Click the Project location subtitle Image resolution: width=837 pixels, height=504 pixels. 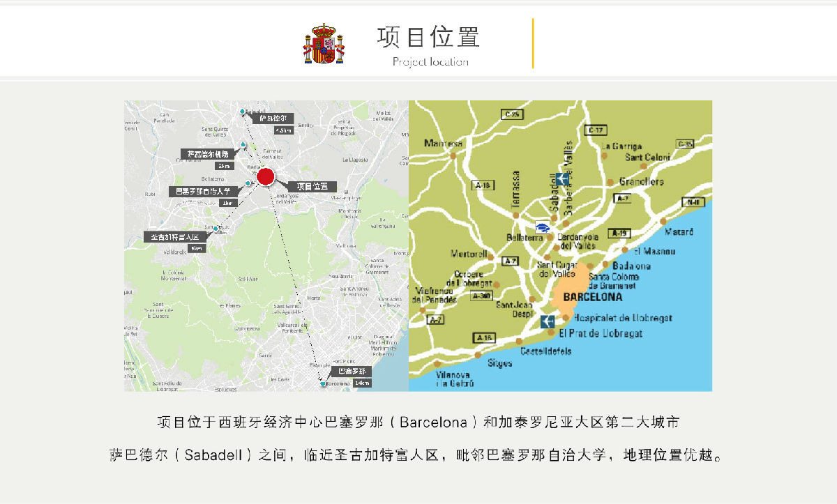[x=430, y=61]
